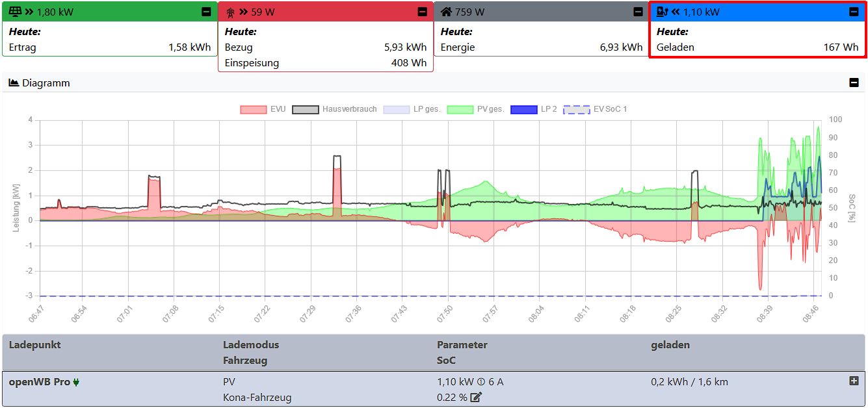Image resolution: width=868 pixels, height=408 pixels.
Task: Click the power pylon icon in red card
Action: (x=230, y=12)
